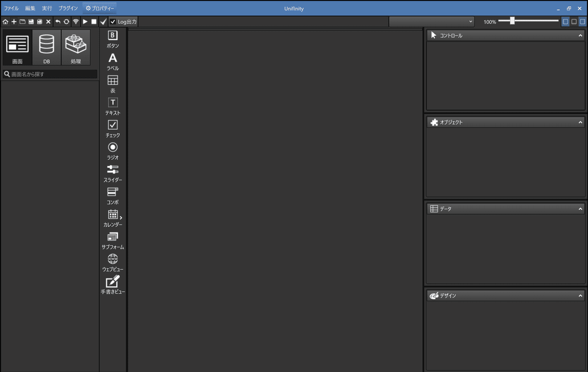Screen dimensions: 588x372
Task: Open the 実行 menu
Action: pos(47,8)
